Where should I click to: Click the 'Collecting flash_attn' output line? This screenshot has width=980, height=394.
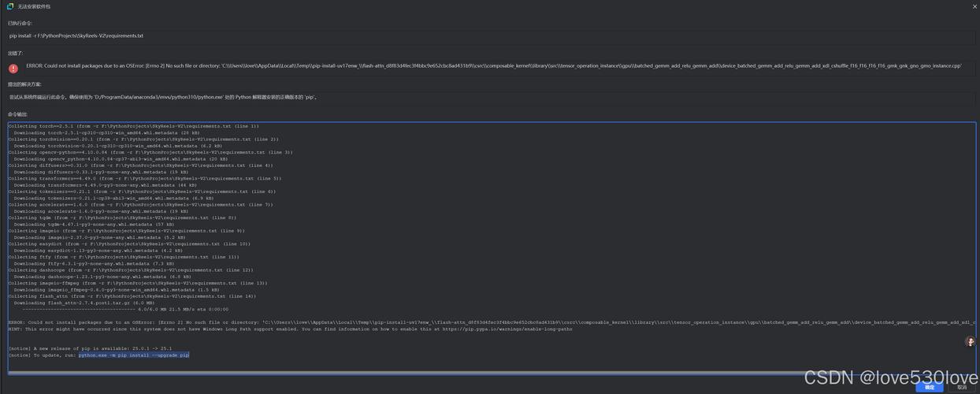pos(132,296)
